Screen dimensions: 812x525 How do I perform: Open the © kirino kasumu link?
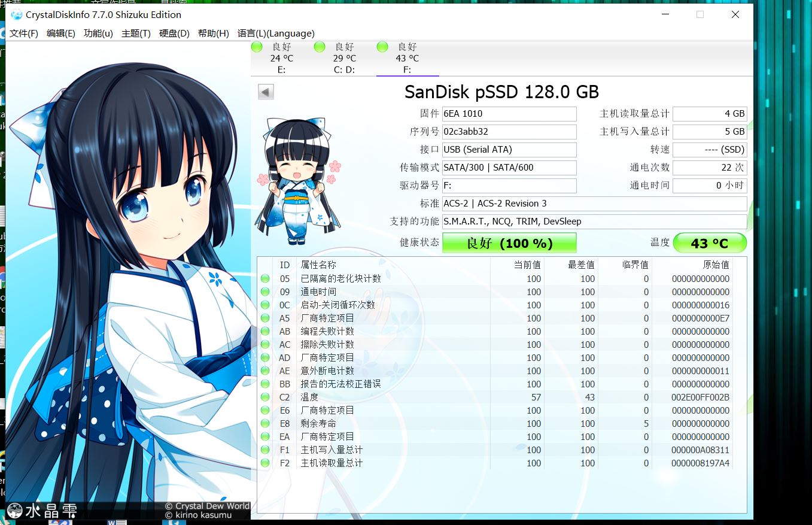click(x=198, y=515)
